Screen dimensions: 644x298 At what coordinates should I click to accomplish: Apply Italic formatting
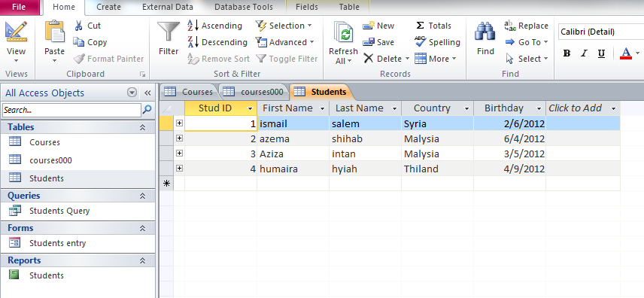[x=584, y=53]
